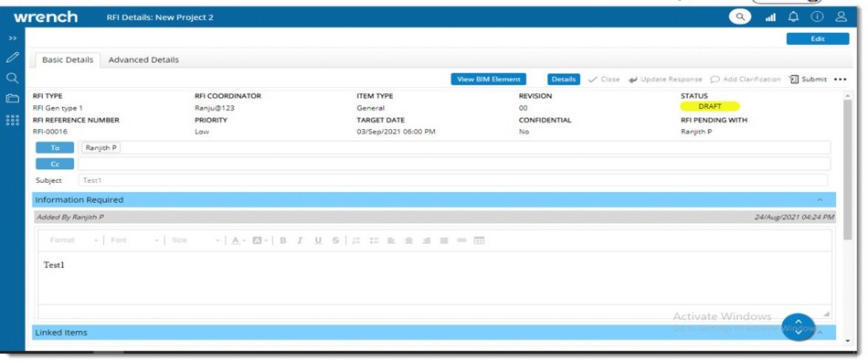Expand the left sidebar with double chevron

point(12,38)
